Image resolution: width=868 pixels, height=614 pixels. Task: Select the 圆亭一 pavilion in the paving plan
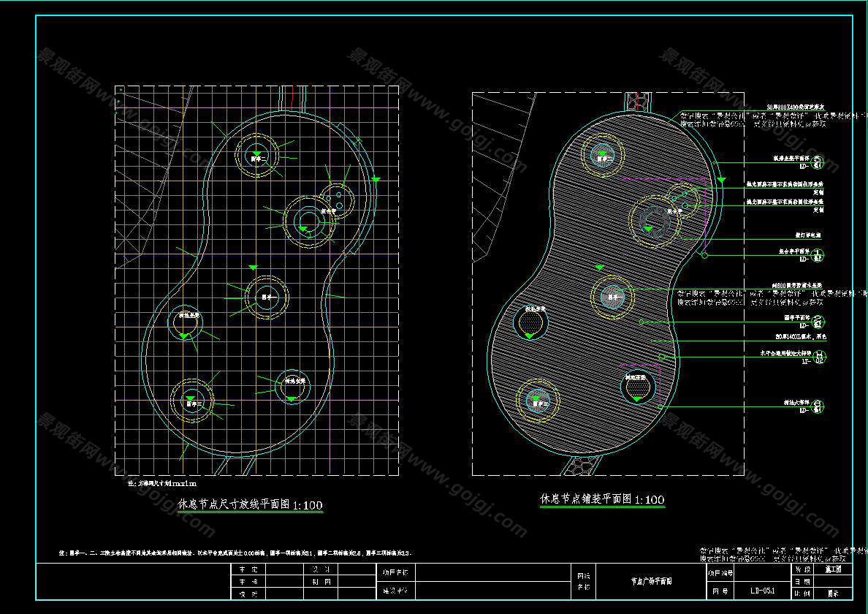[612, 297]
